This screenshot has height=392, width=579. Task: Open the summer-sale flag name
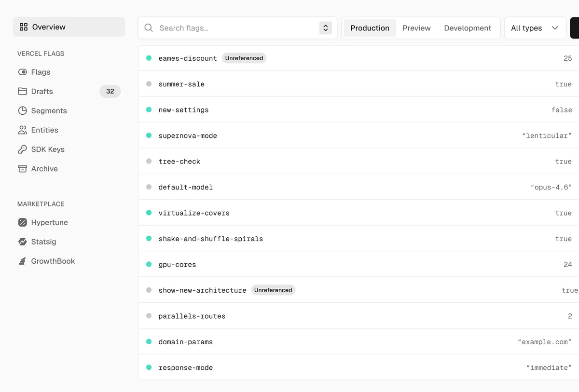(x=181, y=84)
